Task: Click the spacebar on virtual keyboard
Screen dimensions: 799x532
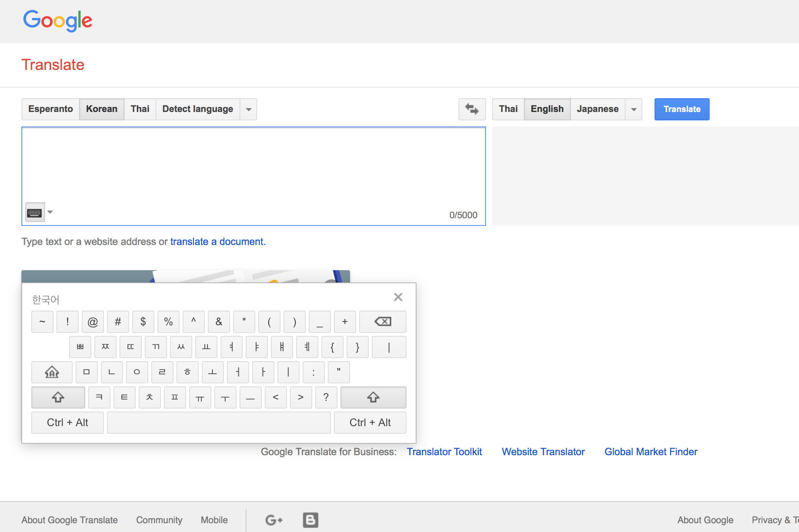Action: pos(219,422)
